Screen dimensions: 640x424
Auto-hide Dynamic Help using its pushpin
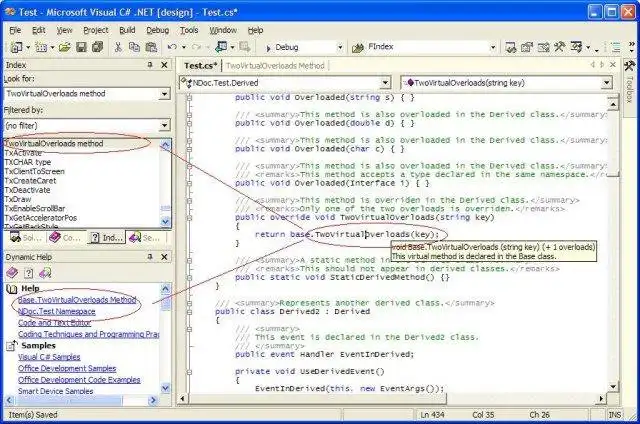[150, 257]
